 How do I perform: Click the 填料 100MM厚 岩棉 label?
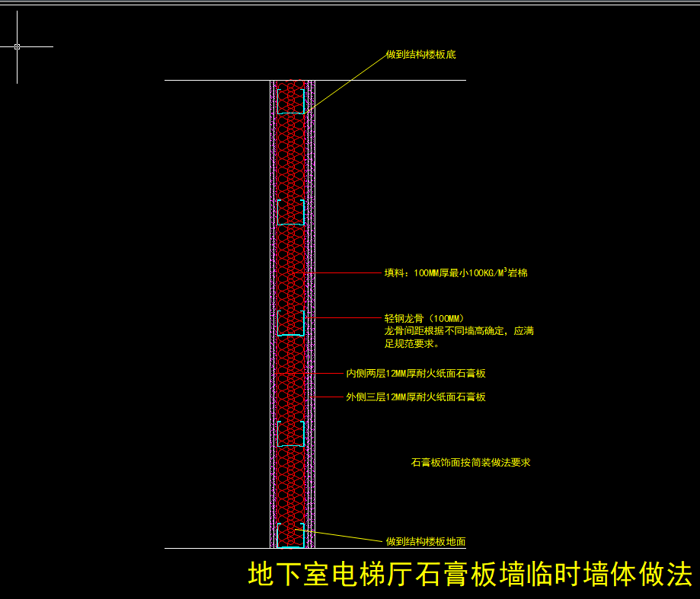455,272
